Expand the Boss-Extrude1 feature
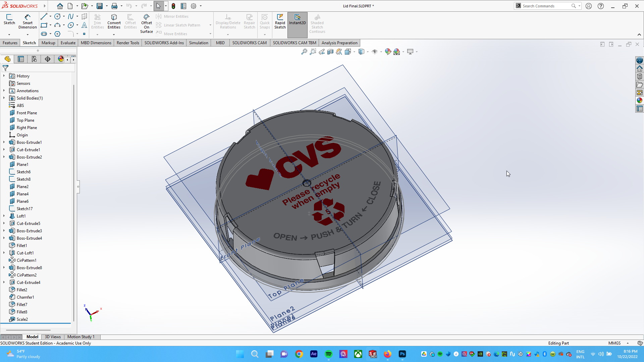 (x=4, y=142)
